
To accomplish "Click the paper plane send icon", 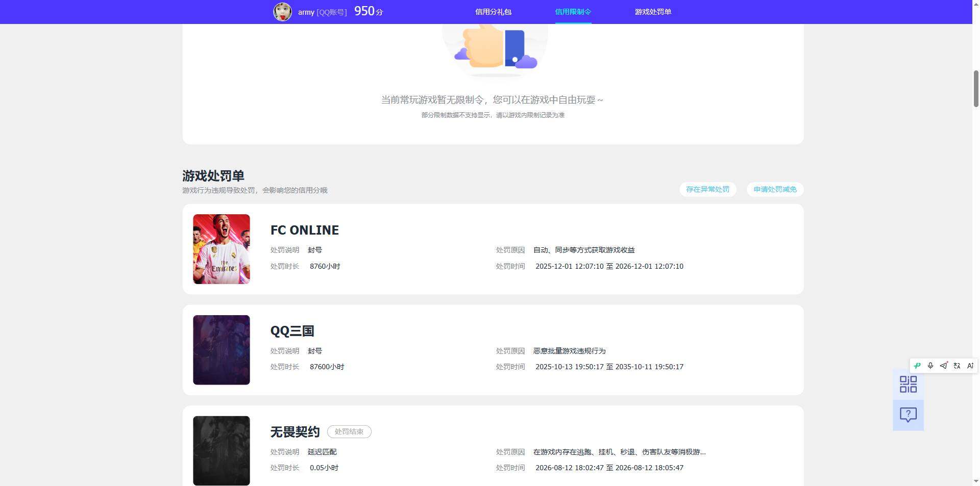I will tap(944, 366).
